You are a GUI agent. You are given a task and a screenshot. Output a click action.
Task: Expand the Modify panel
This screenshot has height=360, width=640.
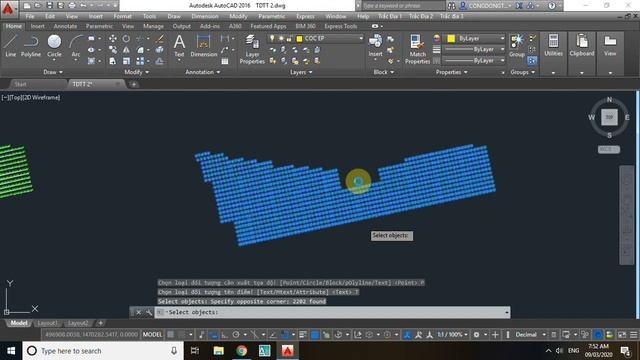pos(136,72)
